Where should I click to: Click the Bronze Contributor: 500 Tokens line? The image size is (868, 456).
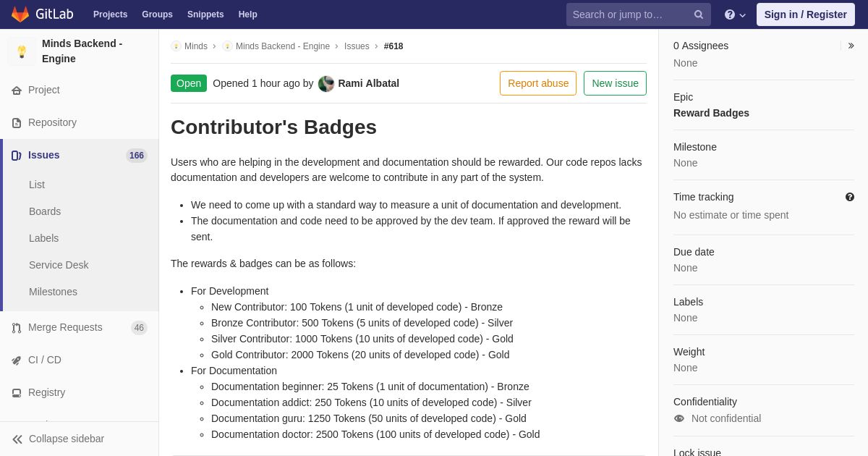[362, 323]
